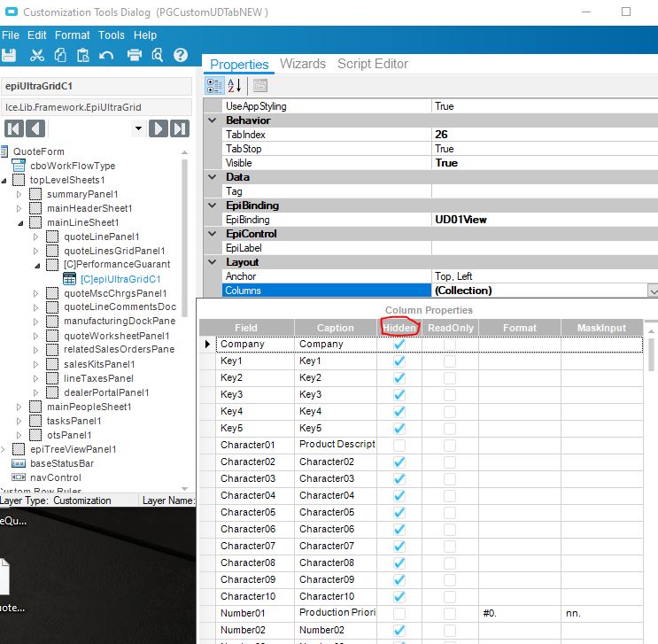Switch to the Script Editor tab
The width and height of the screenshot is (658, 644).
coord(373,64)
